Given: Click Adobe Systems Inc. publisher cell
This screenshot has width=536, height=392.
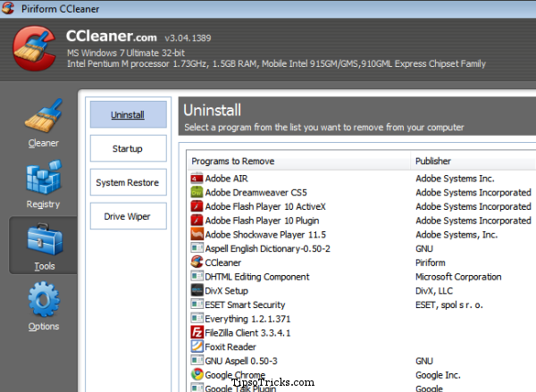Looking at the screenshot, I should (455, 179).
